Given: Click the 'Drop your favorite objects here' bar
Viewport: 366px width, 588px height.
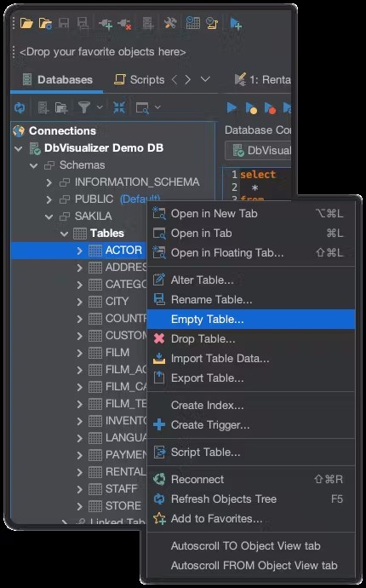Looking at the screenshot, I should [103, 52].
